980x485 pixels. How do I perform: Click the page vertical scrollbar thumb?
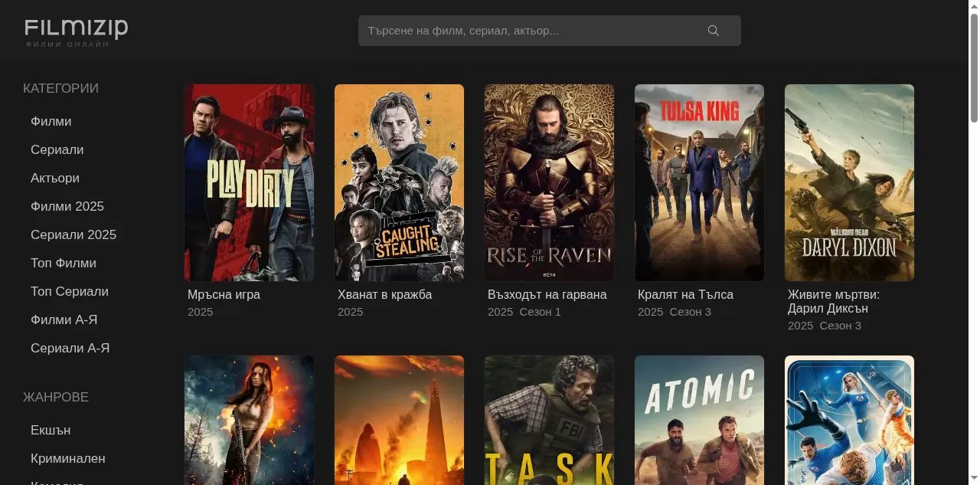click(974, 67)
